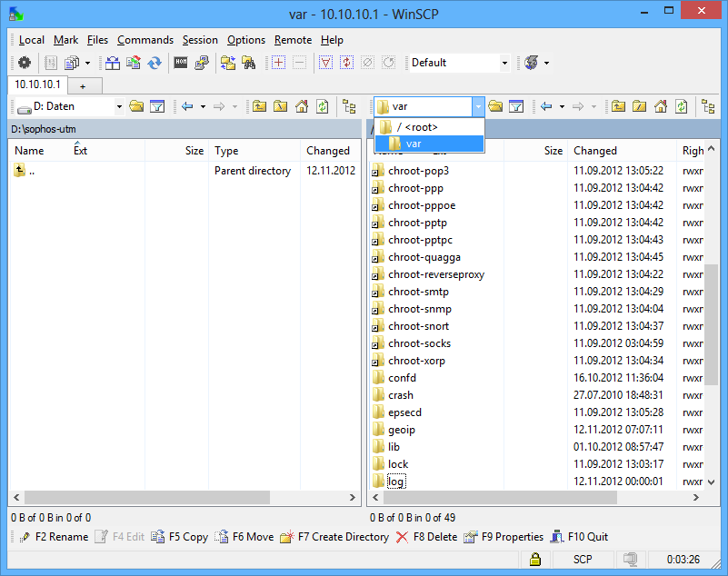Refresh the local panel
728x576 pixels.
323,106
